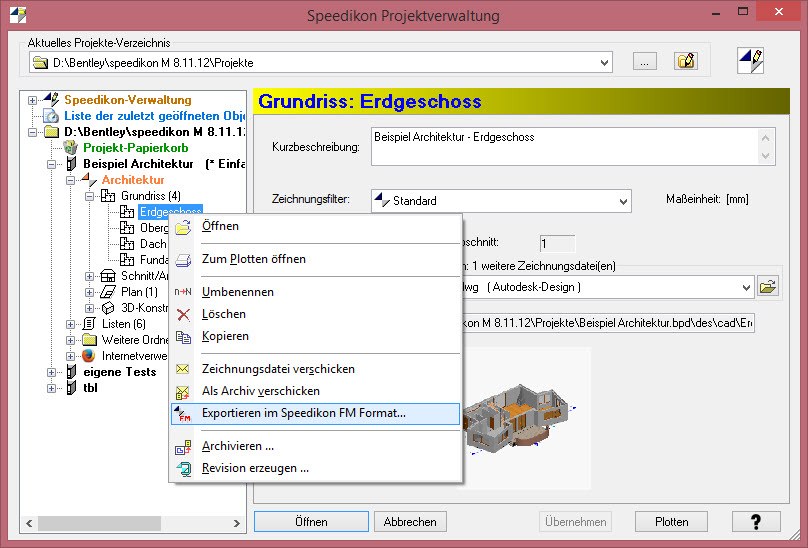Click the clock icon of recently opened list
This screenshot has width=808, height=548.
pos(51,115)
